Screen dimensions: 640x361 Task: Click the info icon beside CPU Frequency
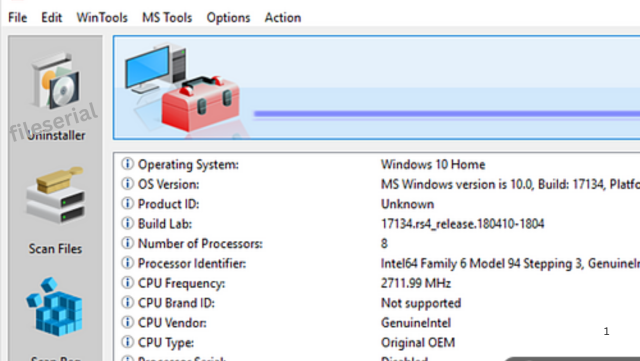(127, 283)
